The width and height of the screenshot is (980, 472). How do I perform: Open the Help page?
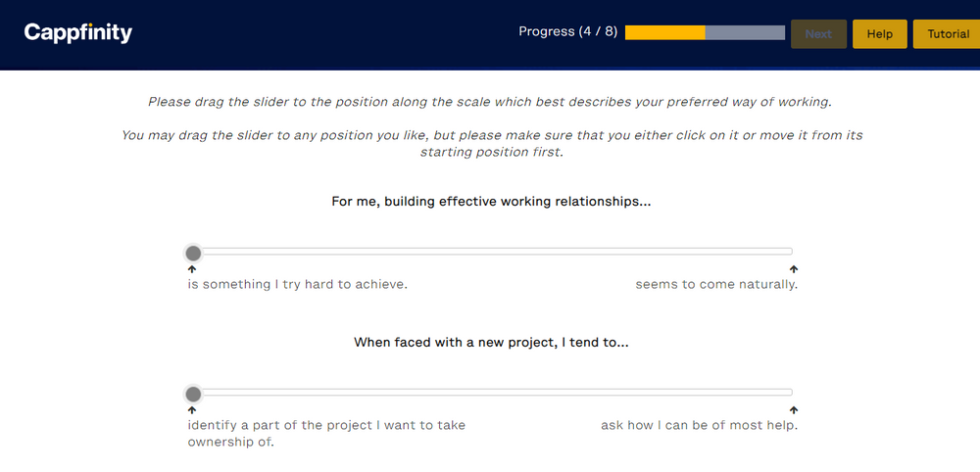879,33
